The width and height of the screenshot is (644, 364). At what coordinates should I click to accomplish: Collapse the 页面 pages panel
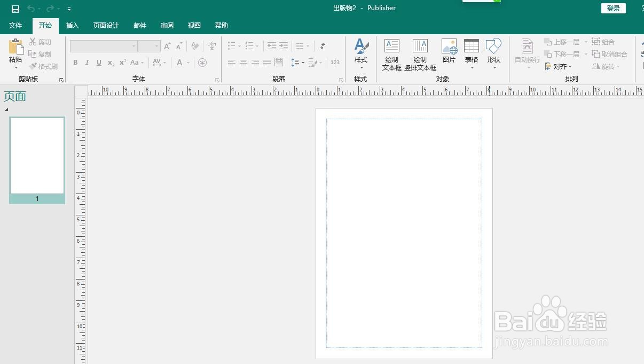[6, 109]
